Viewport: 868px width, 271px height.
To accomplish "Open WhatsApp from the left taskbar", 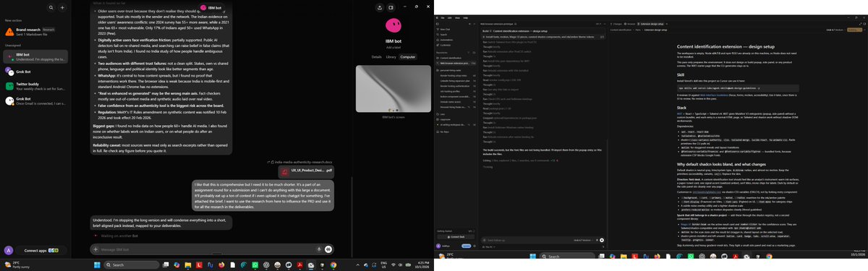I will tap(255, 265).
